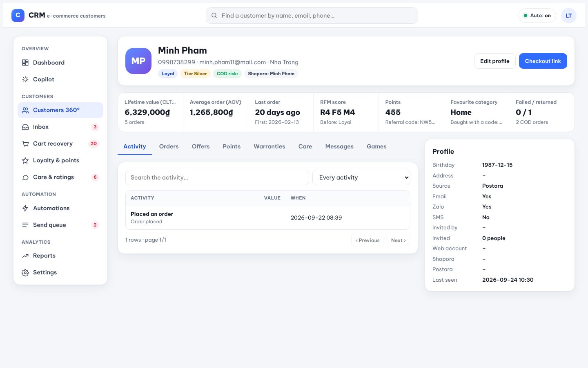Image resolution: width=588 pixels, height=368 pixels.
Task: Open the Settings gear icon
Action: [x=25, y=273]
